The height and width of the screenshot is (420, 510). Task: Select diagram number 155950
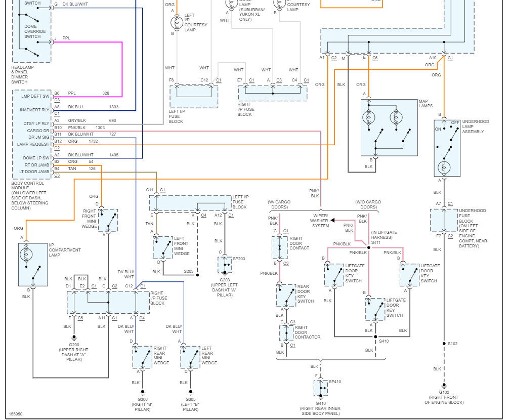[x=16, y=414]
